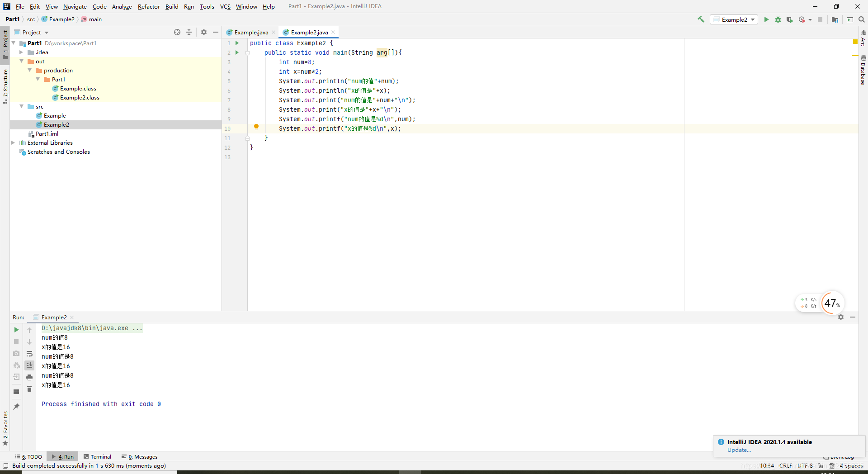Click the Print icon in Run panel
This screenshot has width=868, height=474.
pyautogui.click(x=29, y=377)
